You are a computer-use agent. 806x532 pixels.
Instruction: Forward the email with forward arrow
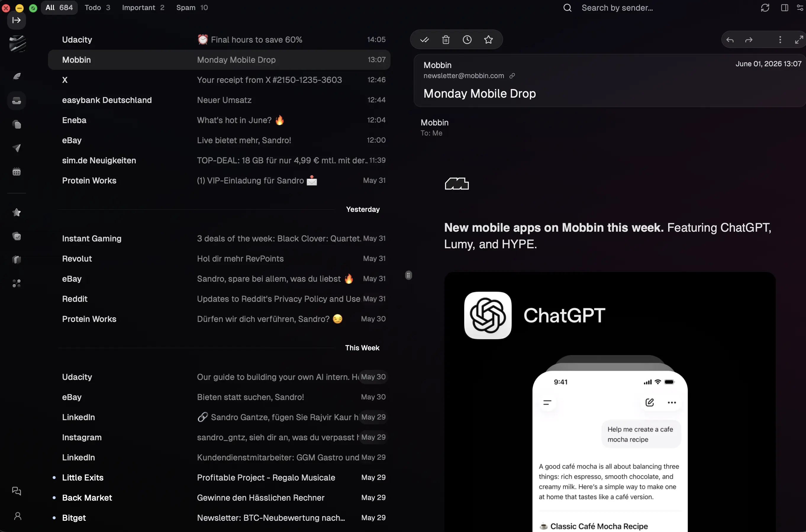click(x=749, y=40)
